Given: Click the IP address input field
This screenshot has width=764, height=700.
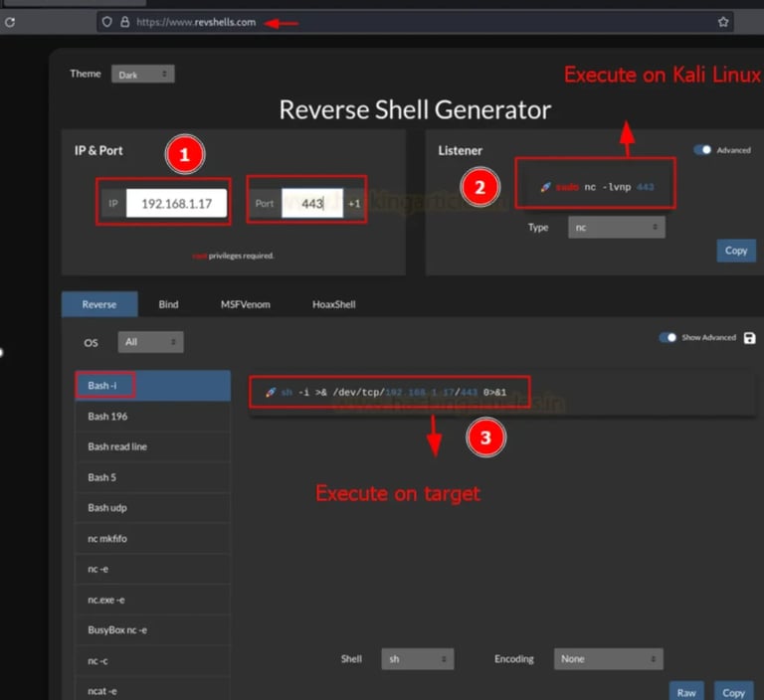Looking at the screenshot, I should 176,203.
